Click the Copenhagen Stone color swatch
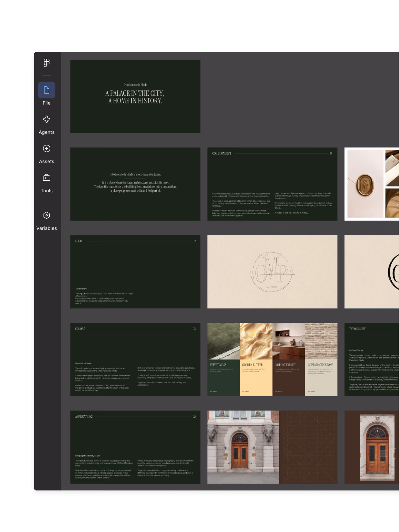 coord(321,378)
